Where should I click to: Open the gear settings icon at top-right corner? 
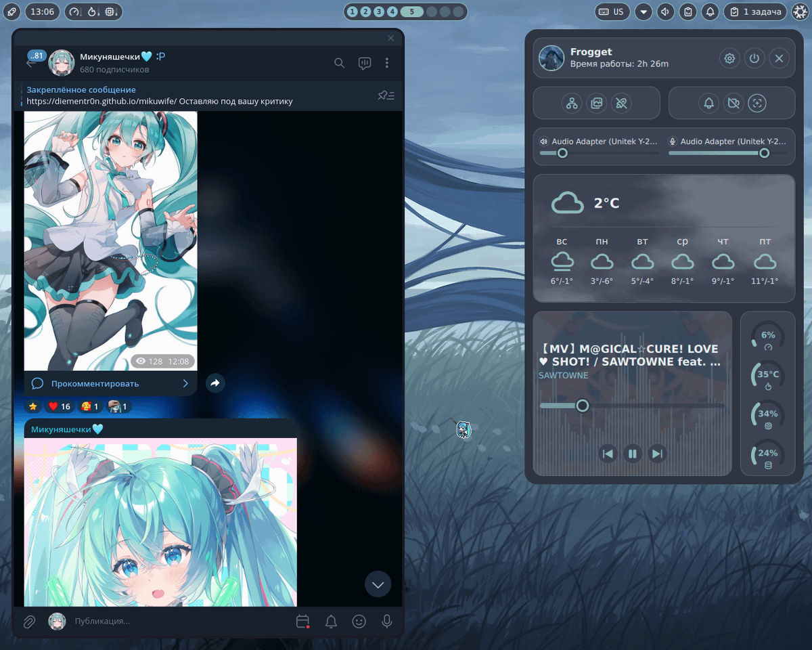coord(799,12)
